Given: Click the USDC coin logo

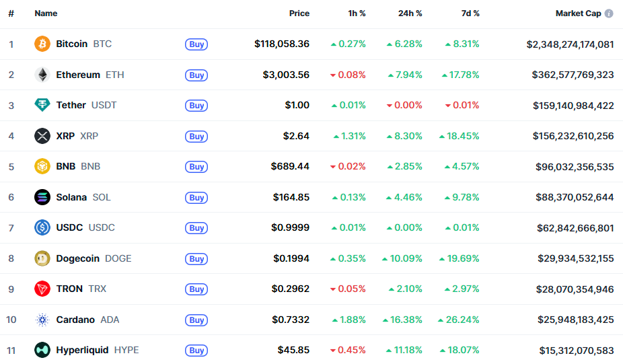Looking at the screenshot, I should [42, 227].
